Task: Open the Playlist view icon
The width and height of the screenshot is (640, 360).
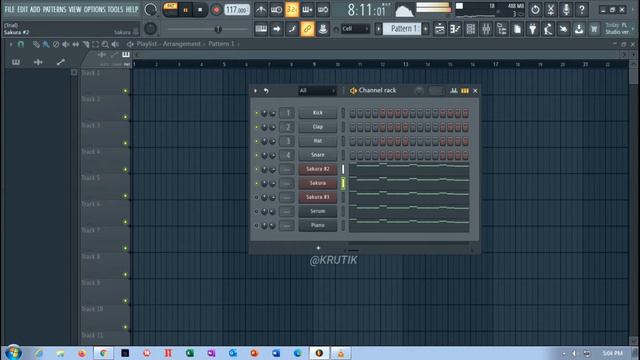Action: coord(440,29)
